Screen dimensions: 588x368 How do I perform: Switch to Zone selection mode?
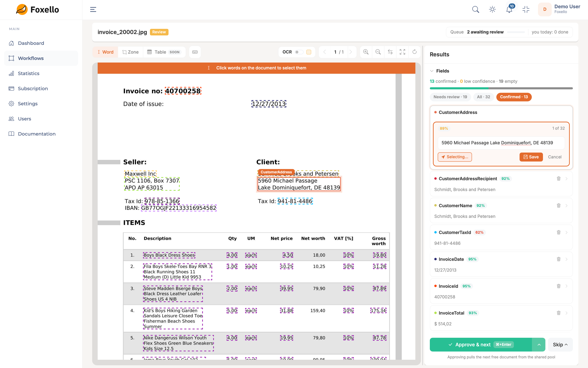pos(131,52)
